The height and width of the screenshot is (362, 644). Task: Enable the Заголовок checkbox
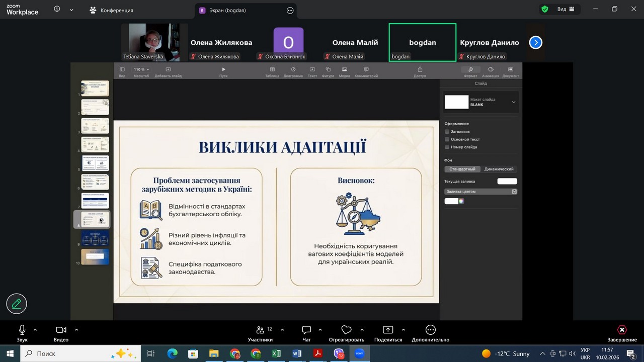[x=447, y=132]
